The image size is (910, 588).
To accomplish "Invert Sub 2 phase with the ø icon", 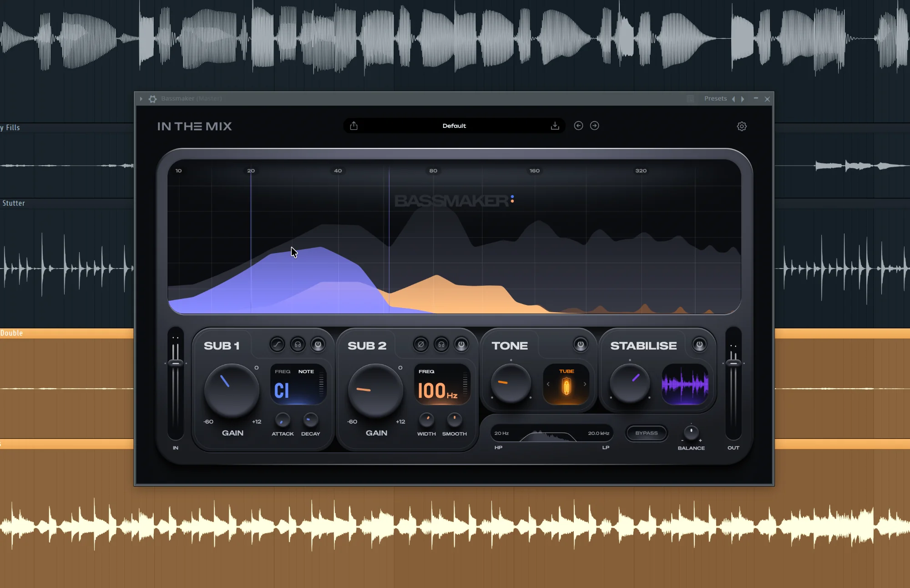I will click(x=420, y=345).
